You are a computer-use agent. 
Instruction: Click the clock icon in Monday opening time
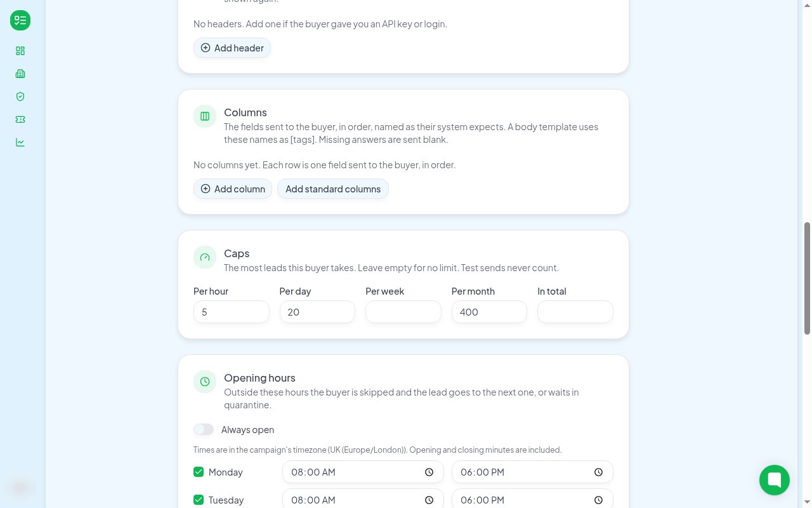point(429,472)
